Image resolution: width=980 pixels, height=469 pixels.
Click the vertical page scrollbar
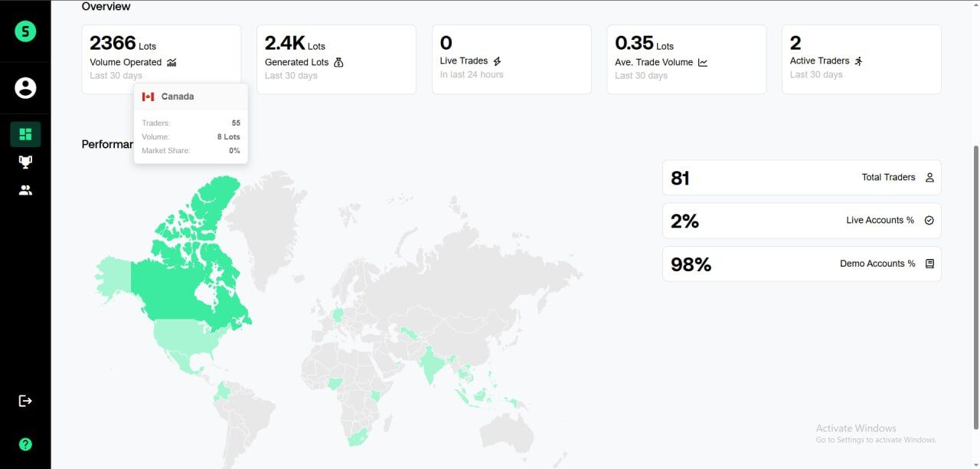(x=975, y=287)
